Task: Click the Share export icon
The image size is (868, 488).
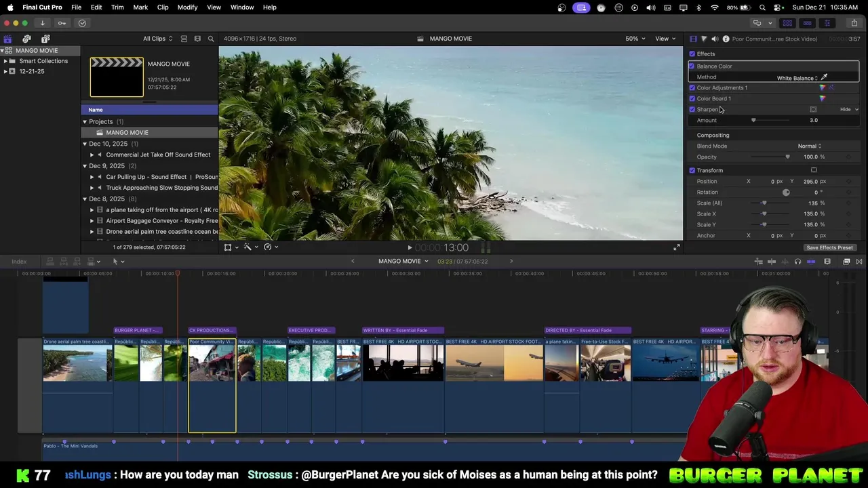Action: (x=854, y=23)
